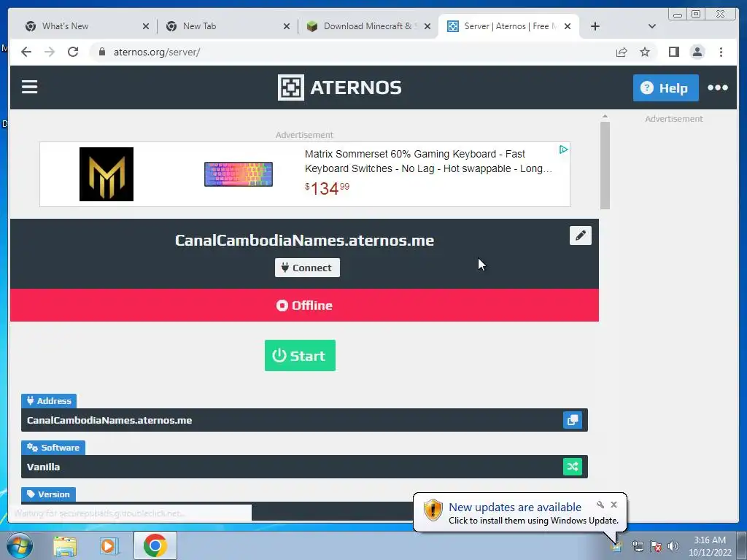
Task: Click the AdChoices icon on advertisement
Action: (563, 149)
